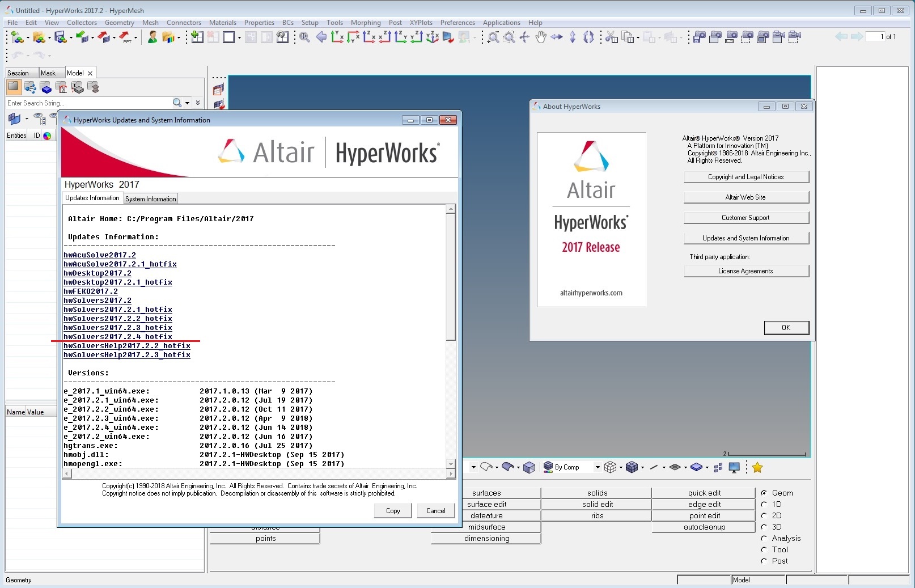915x588 pixels.
Task: Click OK in About HyperWorks dialog
Action: tap(786, 328)
